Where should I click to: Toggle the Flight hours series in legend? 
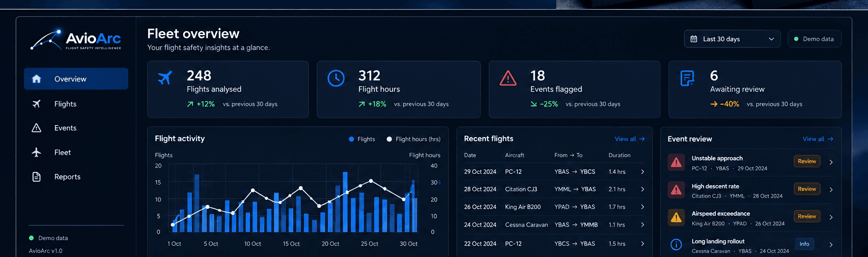tap(413, 139)
